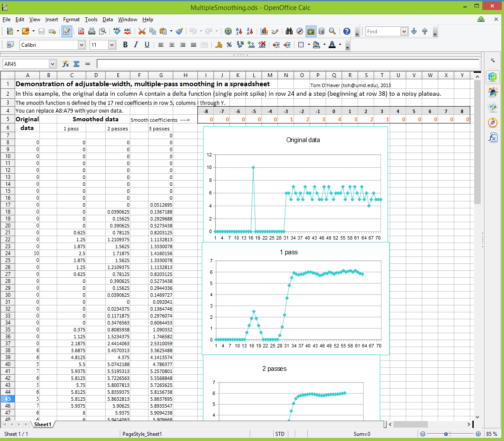Expand the Name Box dropdown
This screenshot has height=441, width=504.
pyautogui.click(x=52, y=64)
